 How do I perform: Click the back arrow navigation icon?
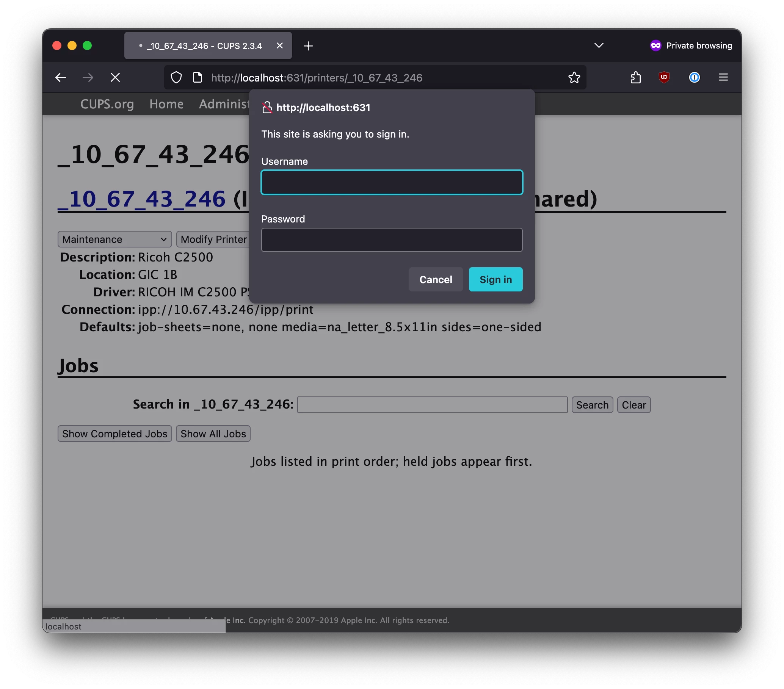[61, 77]
